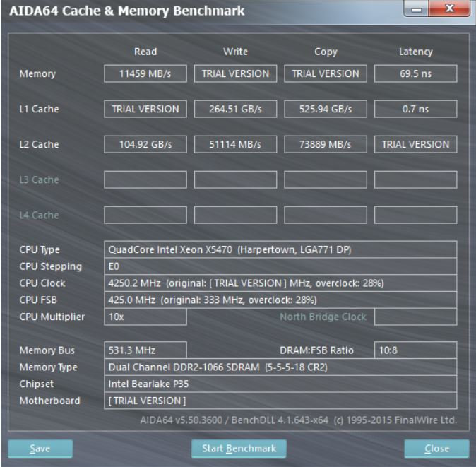Click the AIDA64 version footer text

[x=299, y=420]
